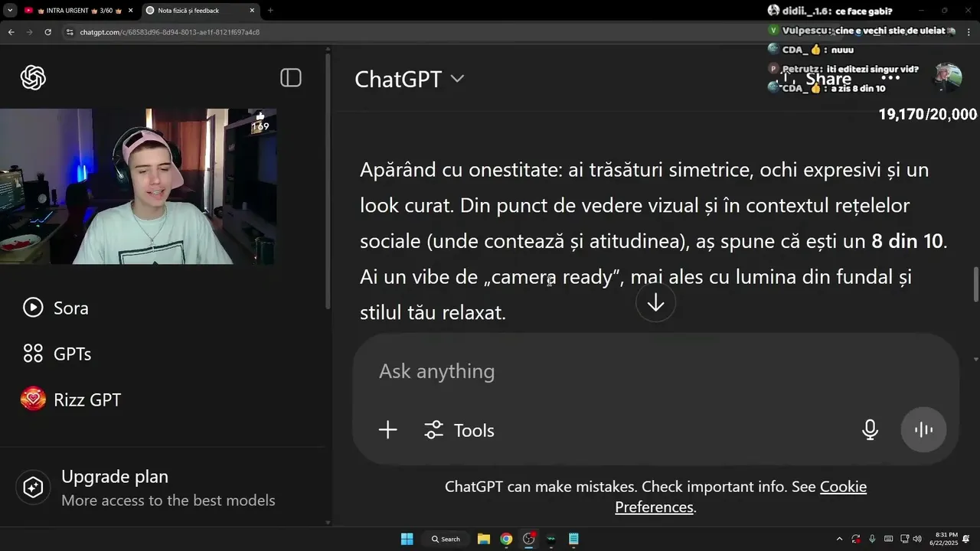Click the bold text '8 din 10'
980x551 pixels.
907,241
